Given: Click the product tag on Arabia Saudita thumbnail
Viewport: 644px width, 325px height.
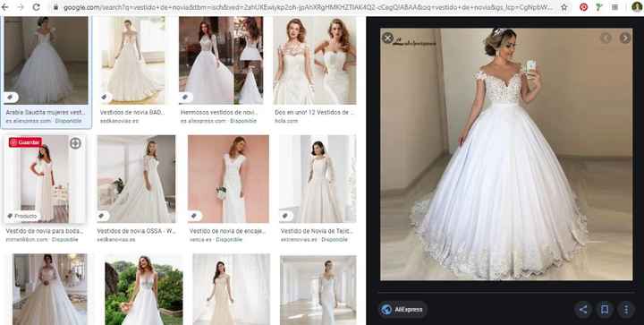Looking at the screenshot, I should [11, 98].
